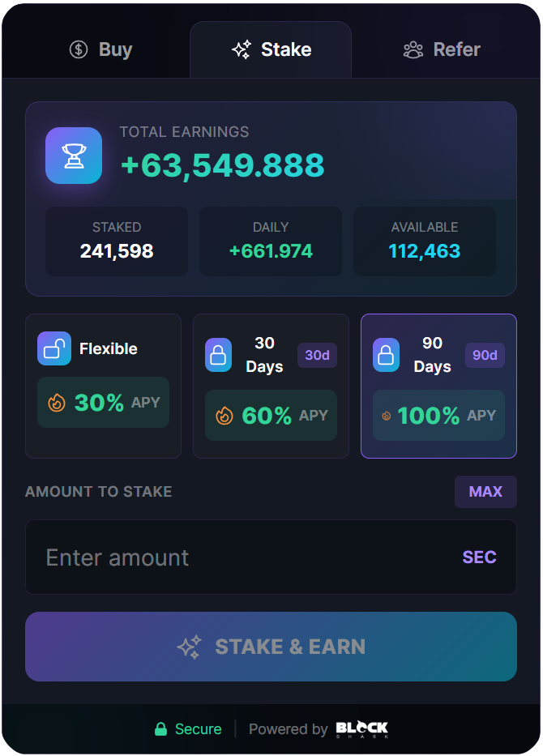This screenshot has height=756, width=543.
Task: Click the Enter amount input field
Action: (243, 557)
